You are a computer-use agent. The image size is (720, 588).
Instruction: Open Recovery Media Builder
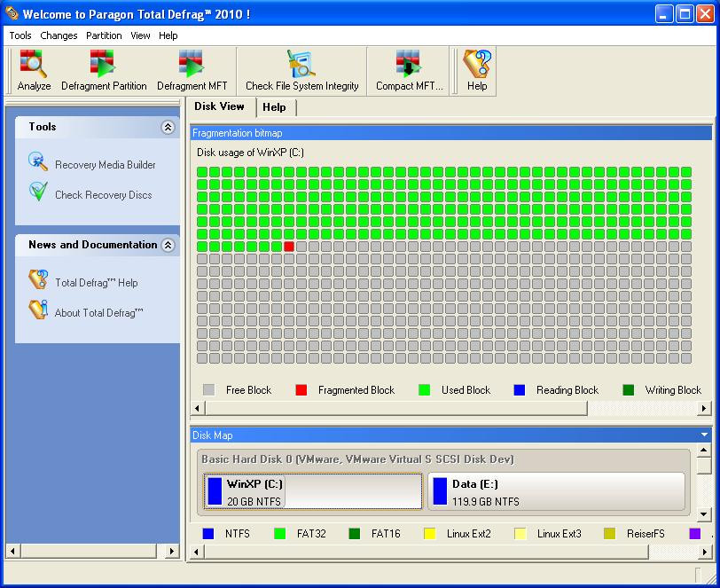point(105,165)
